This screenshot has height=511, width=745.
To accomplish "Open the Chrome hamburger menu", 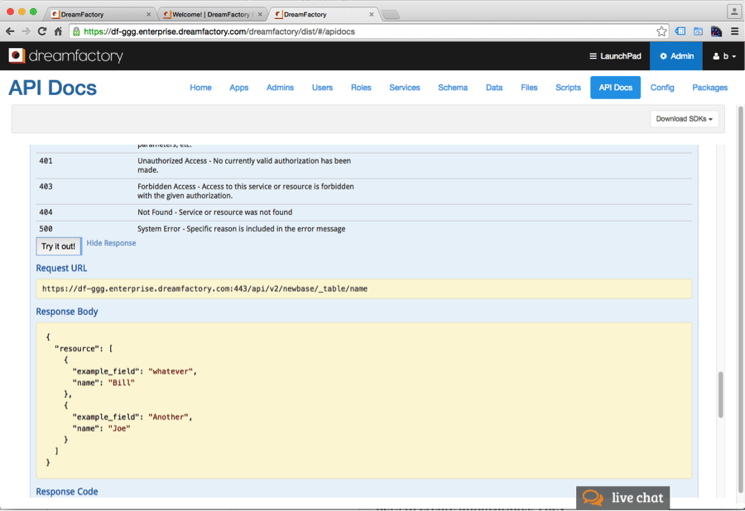I will coord(735,31).
